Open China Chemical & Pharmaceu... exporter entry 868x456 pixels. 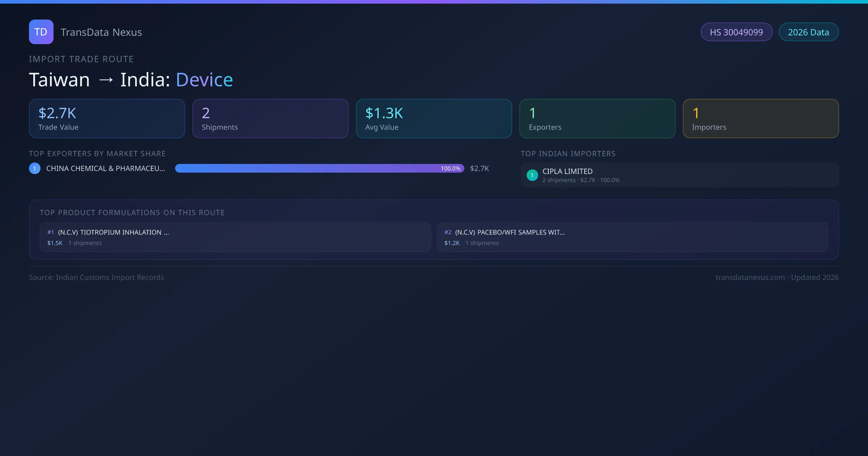tap(105, 169)
